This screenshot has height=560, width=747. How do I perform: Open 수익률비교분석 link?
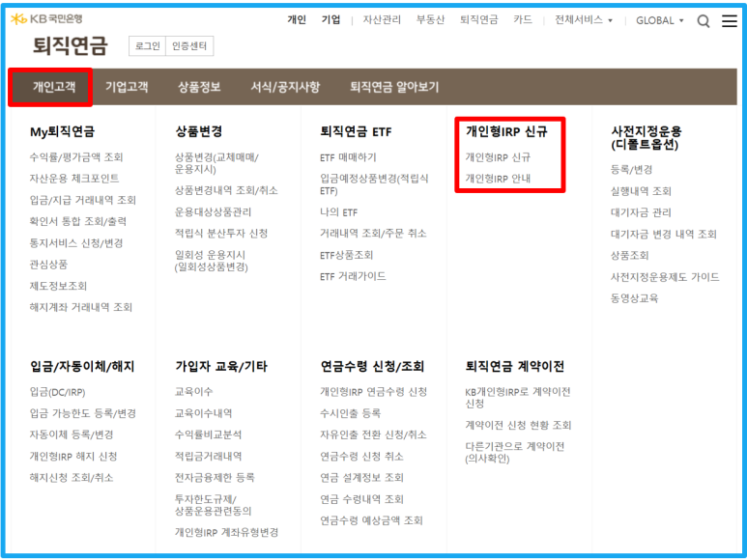[208, 434]
